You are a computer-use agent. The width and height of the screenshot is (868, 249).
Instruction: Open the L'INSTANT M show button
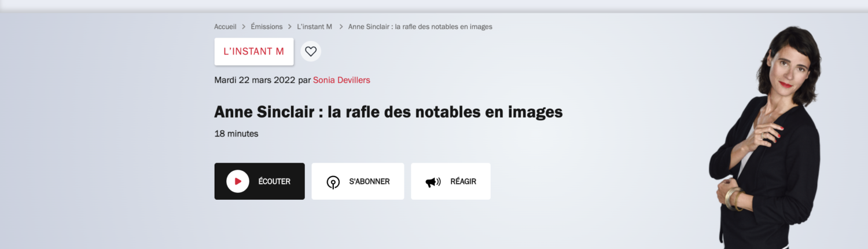254,52
